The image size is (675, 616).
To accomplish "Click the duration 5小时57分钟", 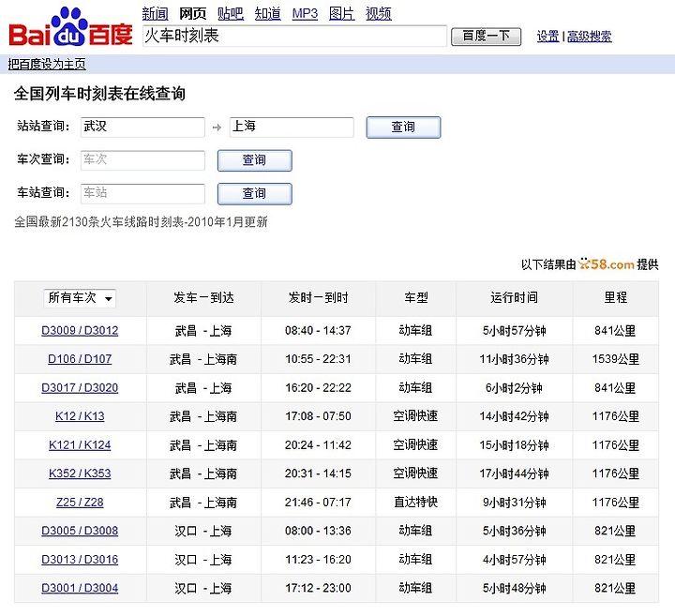I will [514, 331].
